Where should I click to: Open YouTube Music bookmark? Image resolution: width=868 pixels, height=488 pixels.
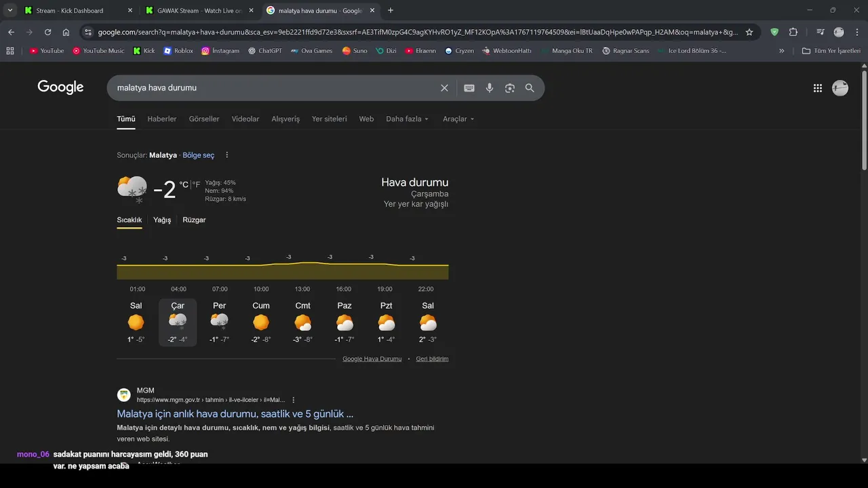98,51
